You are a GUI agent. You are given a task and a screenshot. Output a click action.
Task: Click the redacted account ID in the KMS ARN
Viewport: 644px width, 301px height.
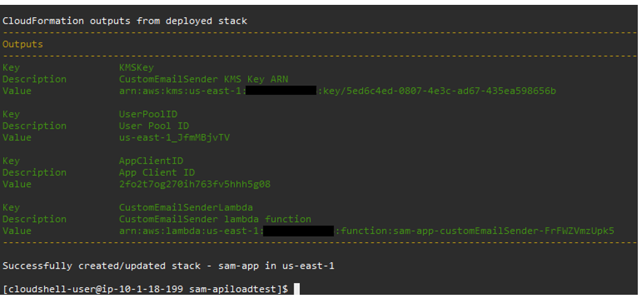[x=281, y=91]
